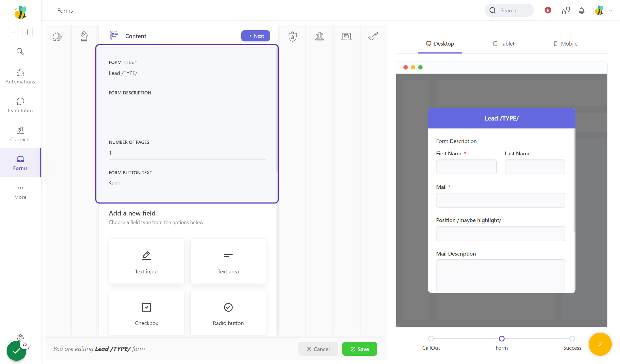Open the double checkmark finish step
Viewport: 620px width, 364px height.
click(373, 36)
